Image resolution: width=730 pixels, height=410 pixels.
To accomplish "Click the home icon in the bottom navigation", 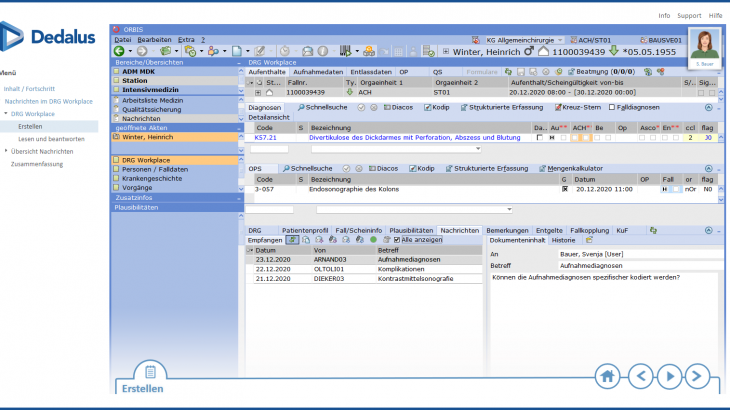I will point(606,376).
